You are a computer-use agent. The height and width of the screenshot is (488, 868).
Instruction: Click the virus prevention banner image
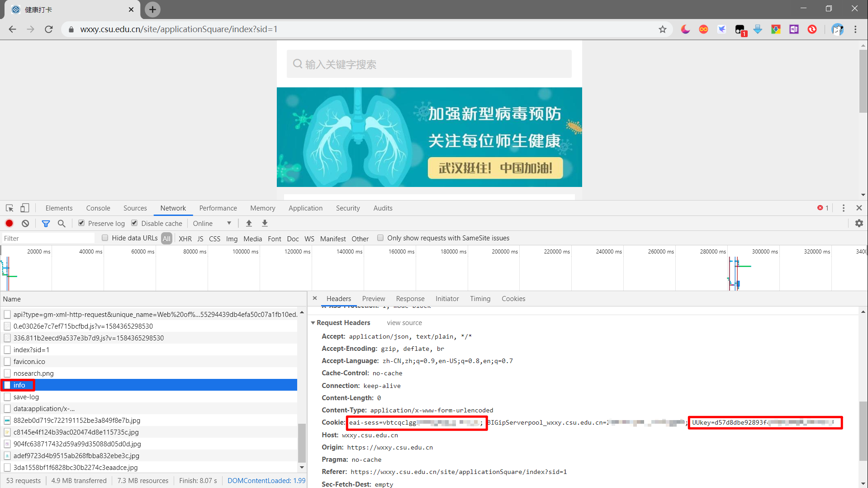tap(429, 137)
